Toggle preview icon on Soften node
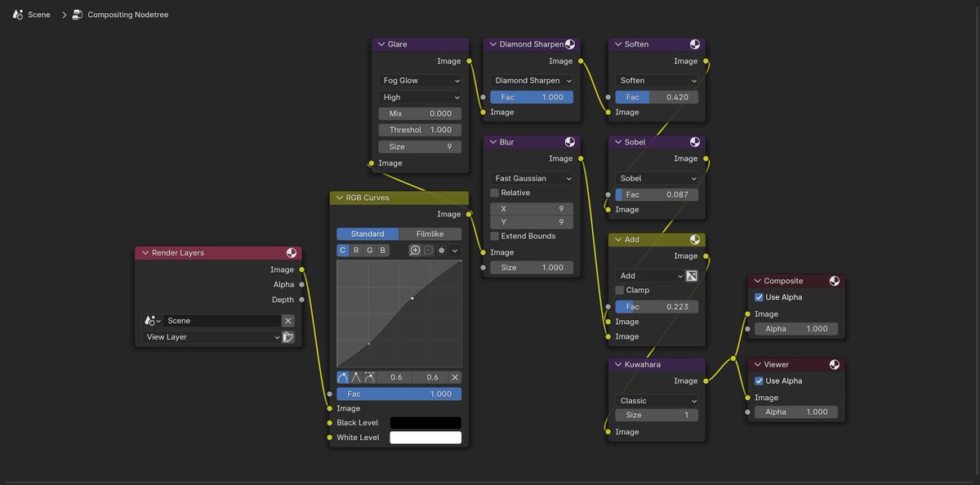Viewport: 980px width, 485px height. [695, 45]
